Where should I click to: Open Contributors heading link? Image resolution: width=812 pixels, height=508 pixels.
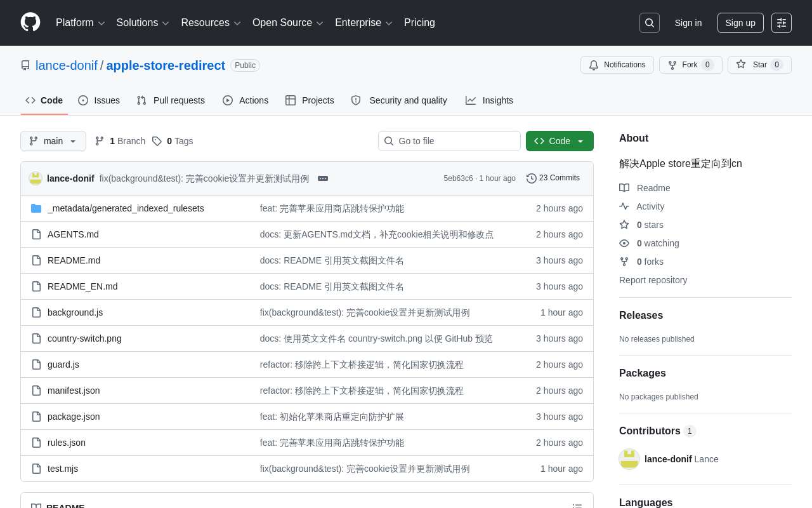[657, 431]
